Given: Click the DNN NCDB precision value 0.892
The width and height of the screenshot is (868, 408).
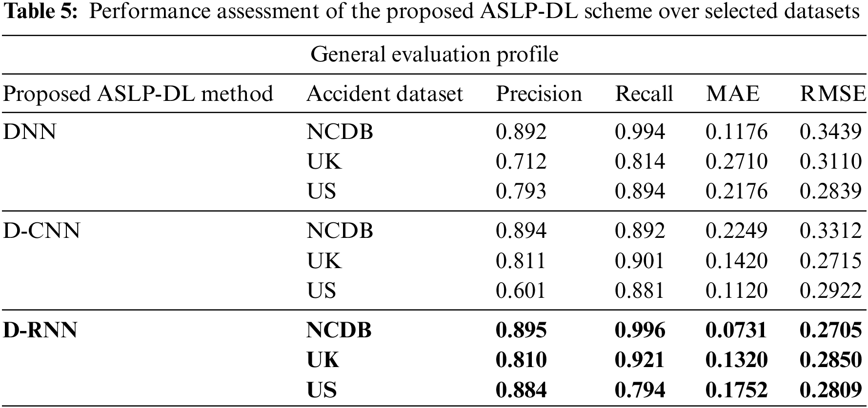Looking at the screenshot, I should pos(521,132).
